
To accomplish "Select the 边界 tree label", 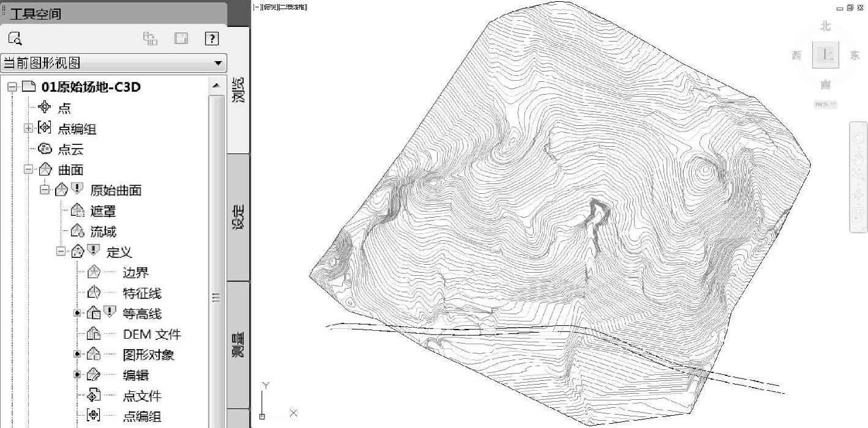I will tap(136, 273).
